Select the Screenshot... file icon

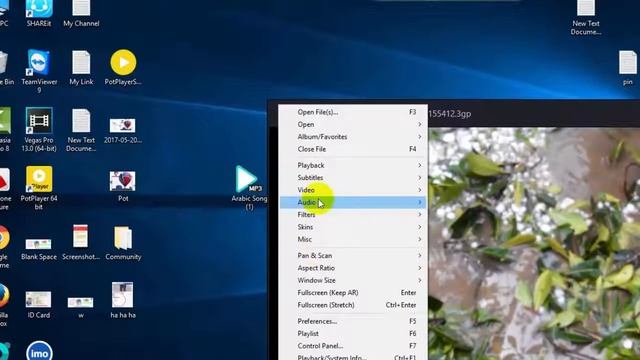(81, 242)
